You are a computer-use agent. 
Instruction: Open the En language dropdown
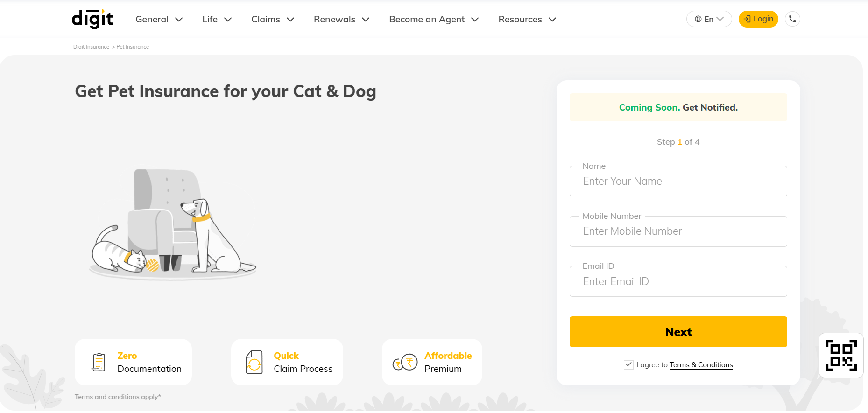tap(709, 19)
